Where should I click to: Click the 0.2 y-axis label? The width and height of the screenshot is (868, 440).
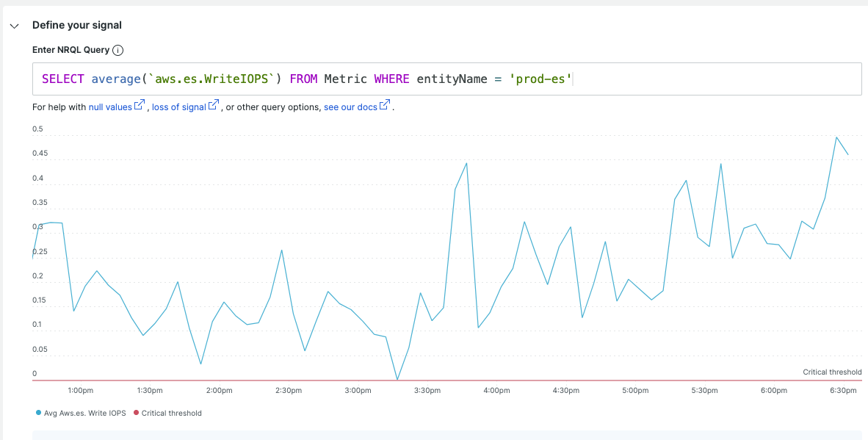[37, 275]
